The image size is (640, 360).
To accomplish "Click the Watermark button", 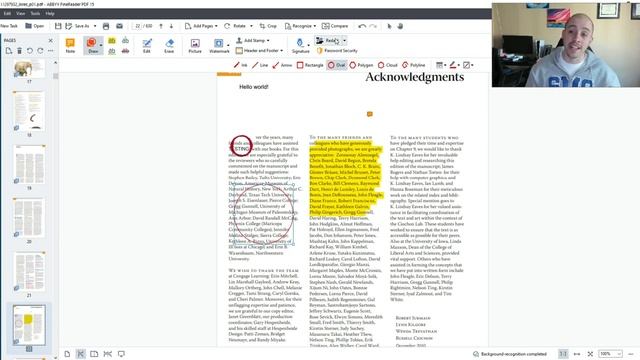I will point(219,45).
